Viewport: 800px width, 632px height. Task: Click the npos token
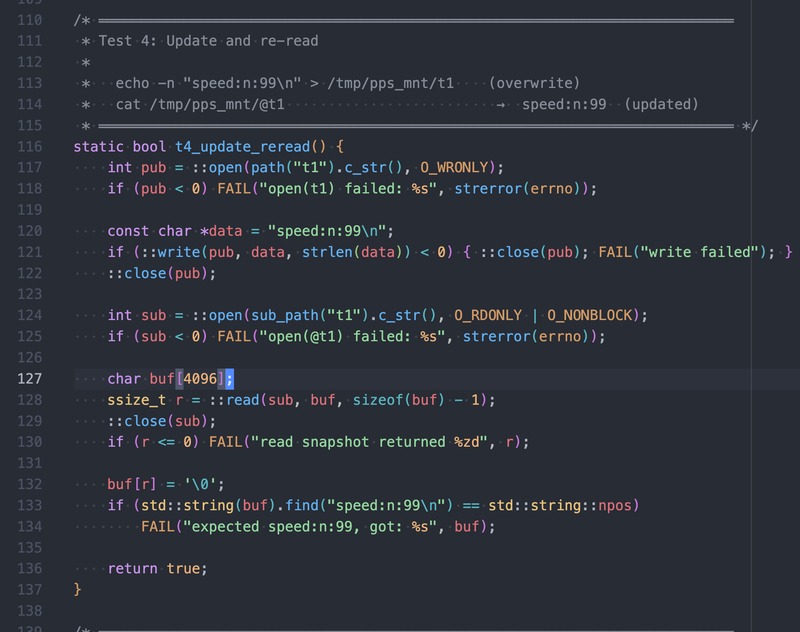(615, 505)
